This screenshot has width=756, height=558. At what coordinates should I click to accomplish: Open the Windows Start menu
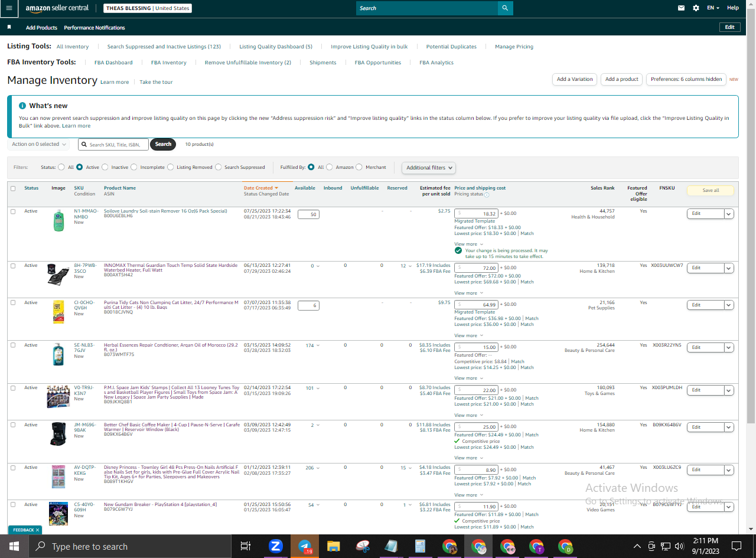tap(14, 546)
